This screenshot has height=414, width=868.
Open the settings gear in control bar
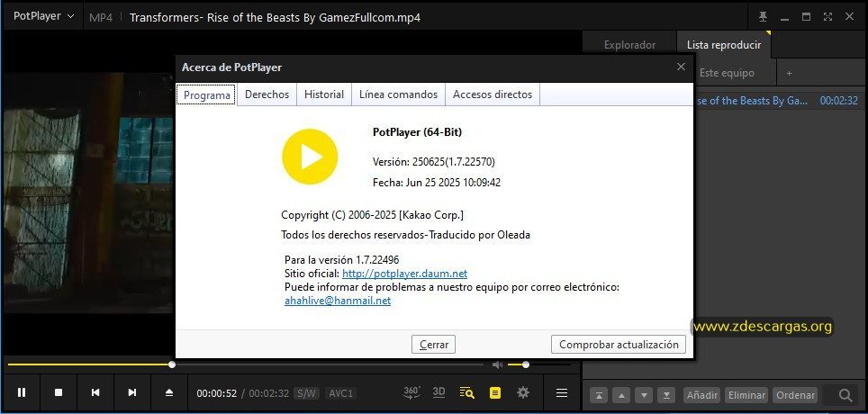point(522,392)
